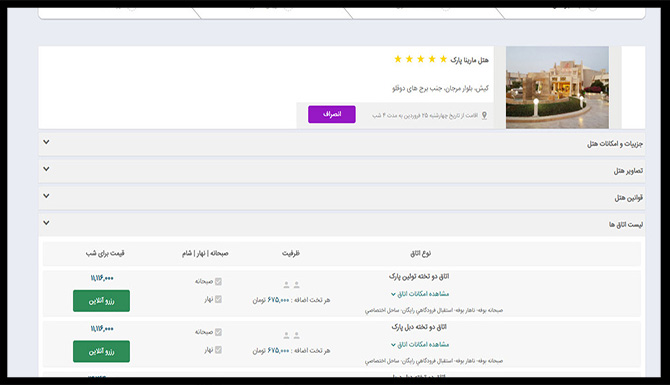
Task: Expand مشاهده امکانات اتاق for دبل پارک
Action: 420,344
